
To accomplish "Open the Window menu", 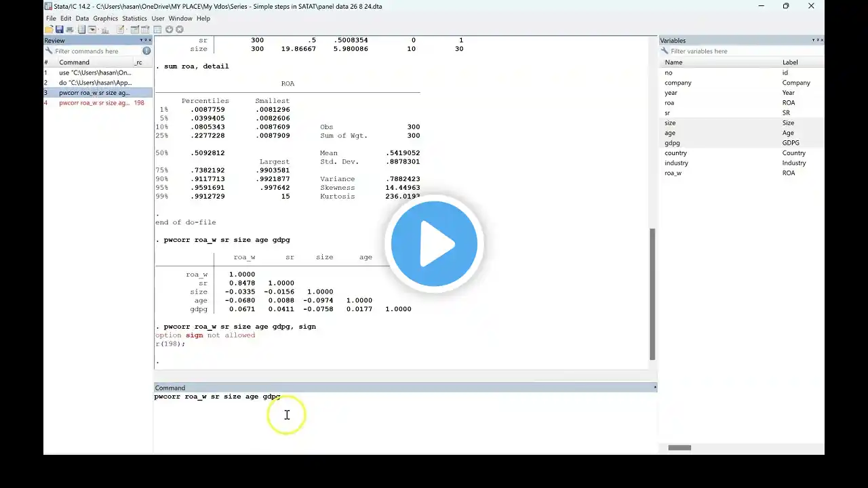I will 180,18.
